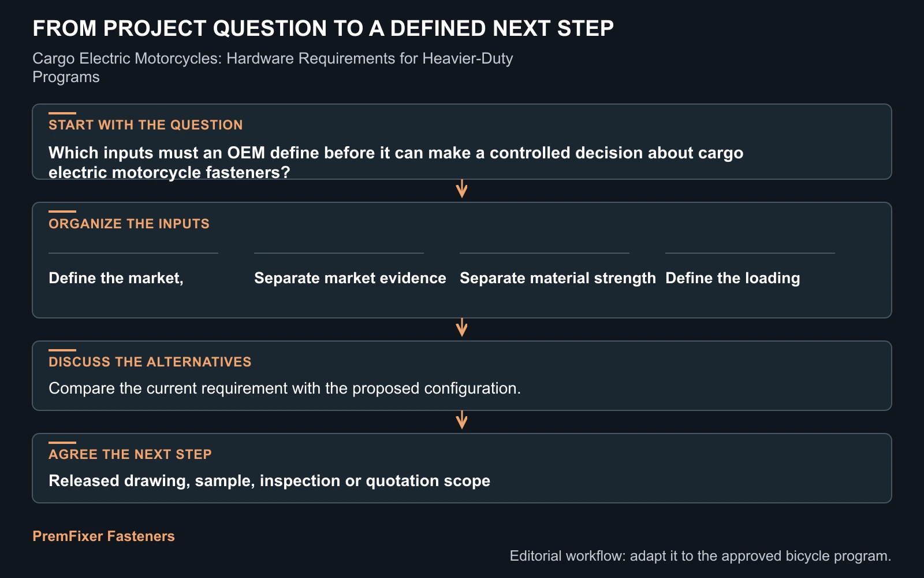This screenshot has height=578, width=924.
Task: Select the Separate market evidence item
Action: 350,278
